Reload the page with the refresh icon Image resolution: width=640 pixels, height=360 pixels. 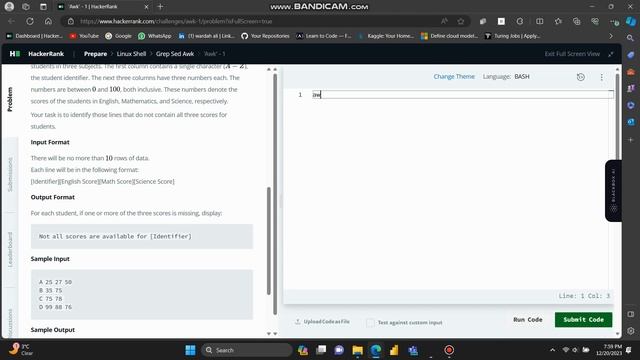[30, 21]
